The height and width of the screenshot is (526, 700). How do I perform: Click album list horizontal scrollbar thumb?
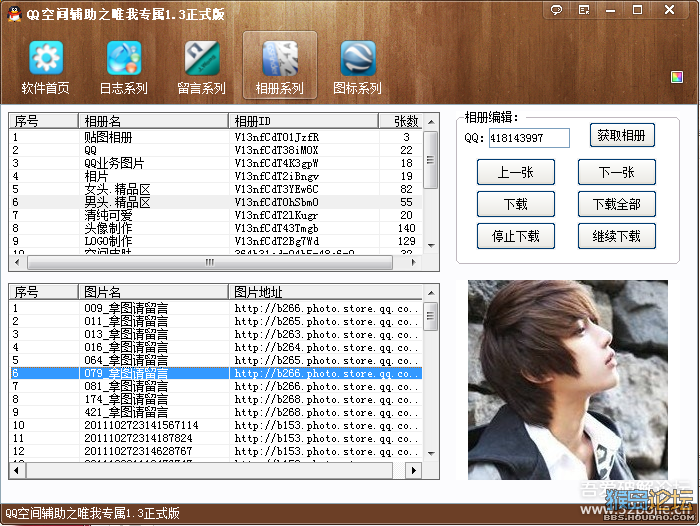coord(210,262)
